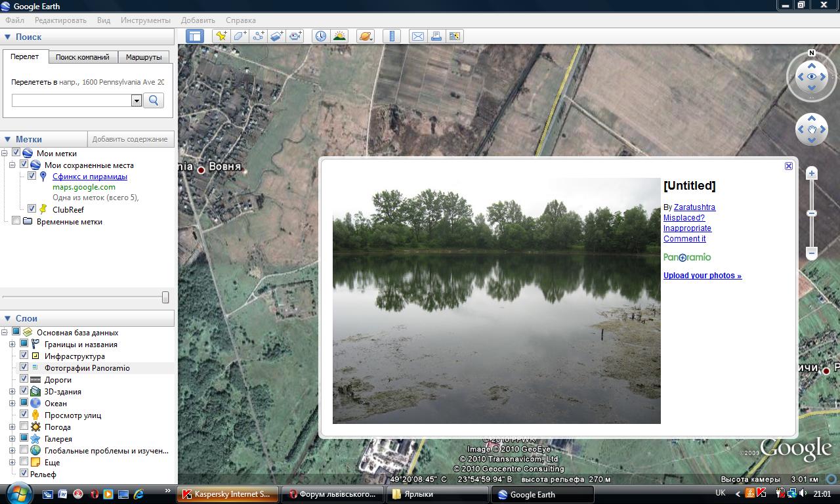Enable the Погода layer checkbox
840x504 pixels.
[x=24, y=427]
